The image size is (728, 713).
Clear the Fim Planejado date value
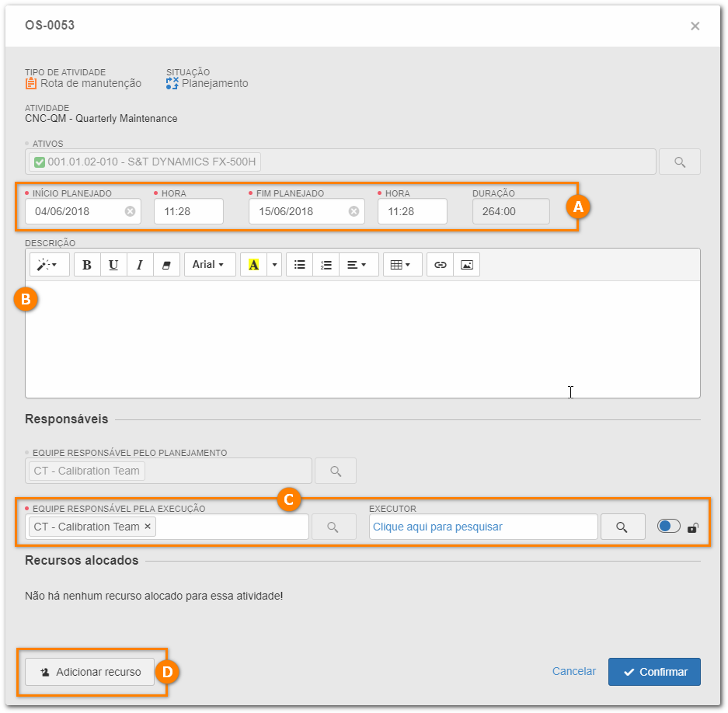click(x=354, y=211)
